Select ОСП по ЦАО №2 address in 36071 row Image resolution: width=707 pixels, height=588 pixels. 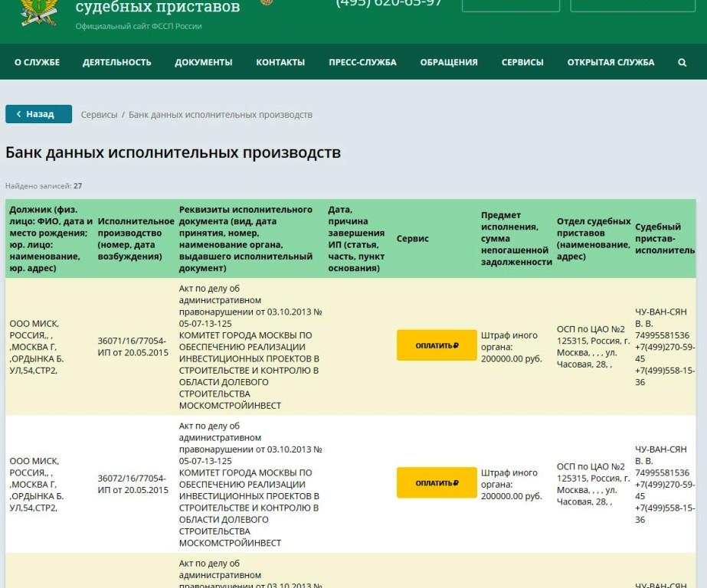point(593,347)
